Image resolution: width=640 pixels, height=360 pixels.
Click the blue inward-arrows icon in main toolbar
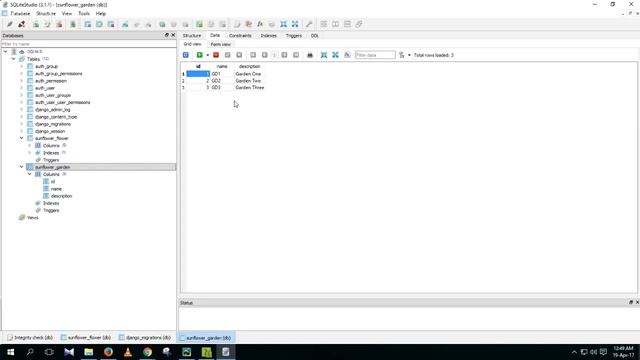pos(283,24)
